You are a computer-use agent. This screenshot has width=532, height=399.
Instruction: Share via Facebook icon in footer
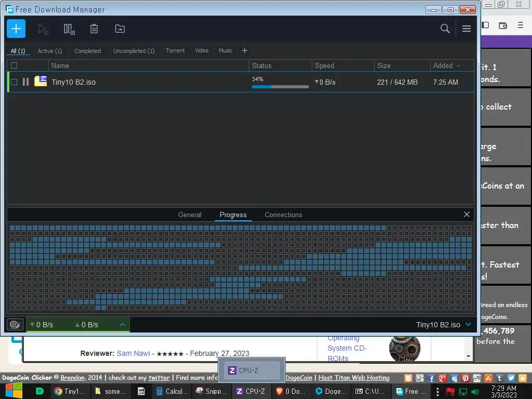point(431,378)
